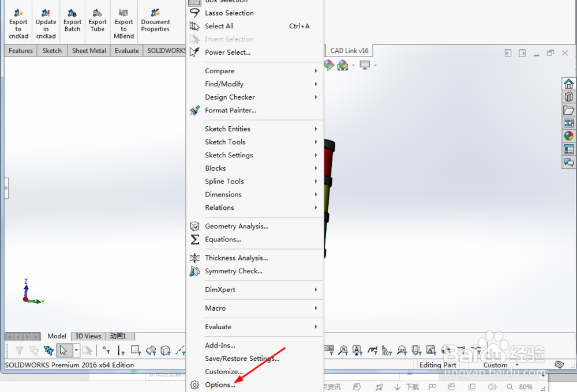Click the Export Tube icon
The image size is (577, 392).
coord(98,20)
